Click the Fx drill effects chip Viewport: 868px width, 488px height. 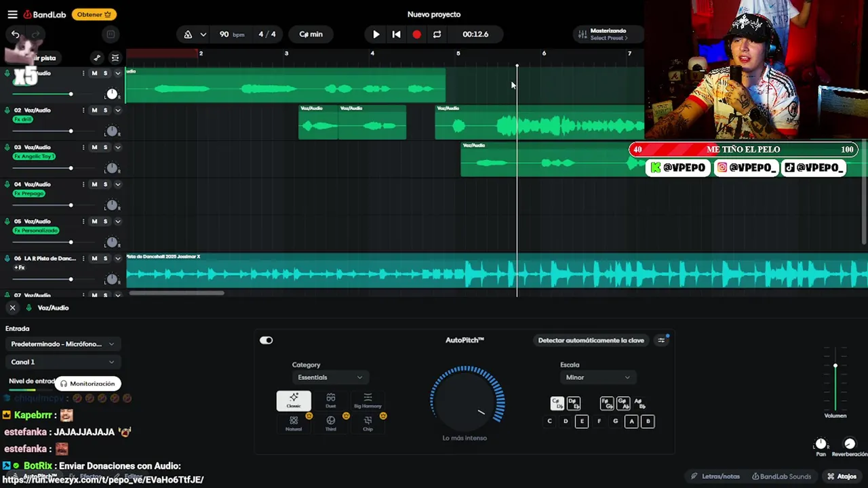click(x=23, y=119)
